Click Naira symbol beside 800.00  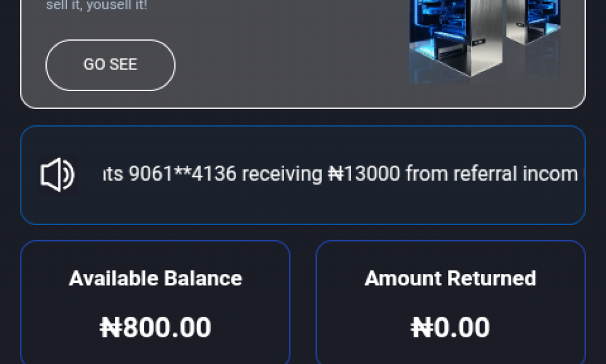tap(111, 327)
